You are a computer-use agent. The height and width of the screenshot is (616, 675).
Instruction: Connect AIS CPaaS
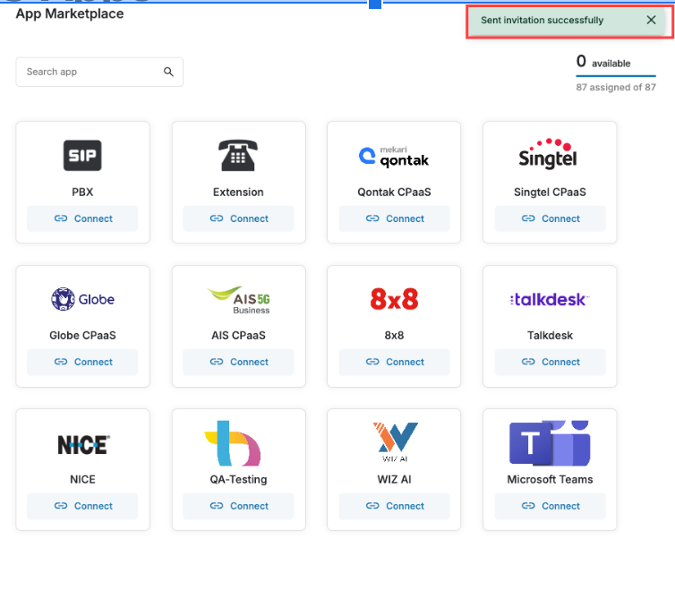click(238, 362)
